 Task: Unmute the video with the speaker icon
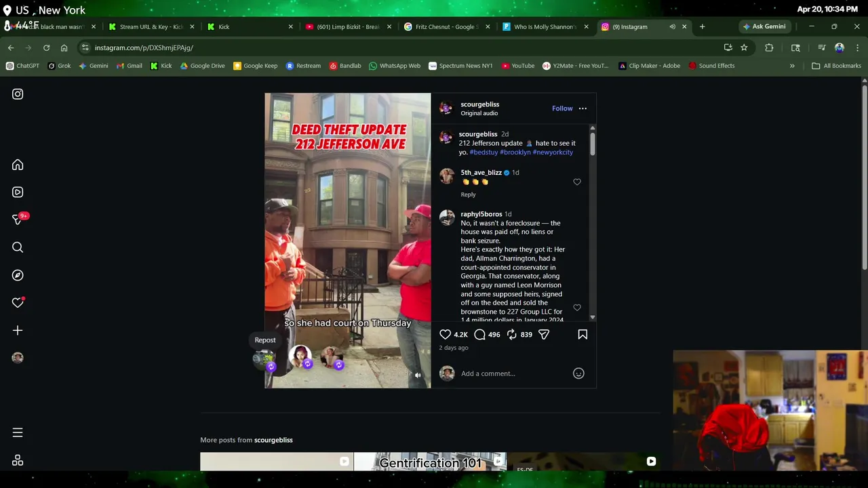tap(418, 375)
